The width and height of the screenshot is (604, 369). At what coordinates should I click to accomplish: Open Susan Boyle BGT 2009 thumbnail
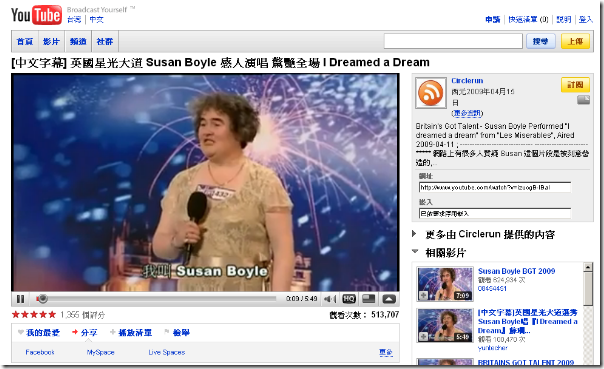coord(445,284)
